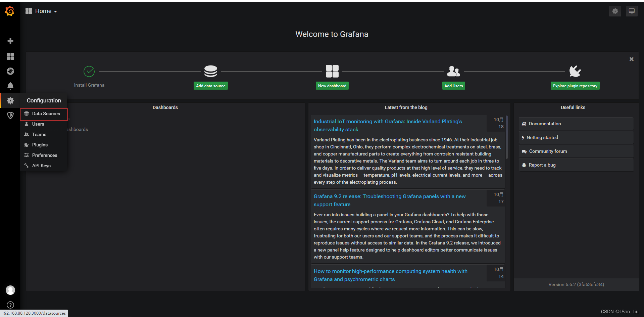This screenshot has height=317, width=644.
Task: Open the Help question mark icon
Action: click(10, 305)
